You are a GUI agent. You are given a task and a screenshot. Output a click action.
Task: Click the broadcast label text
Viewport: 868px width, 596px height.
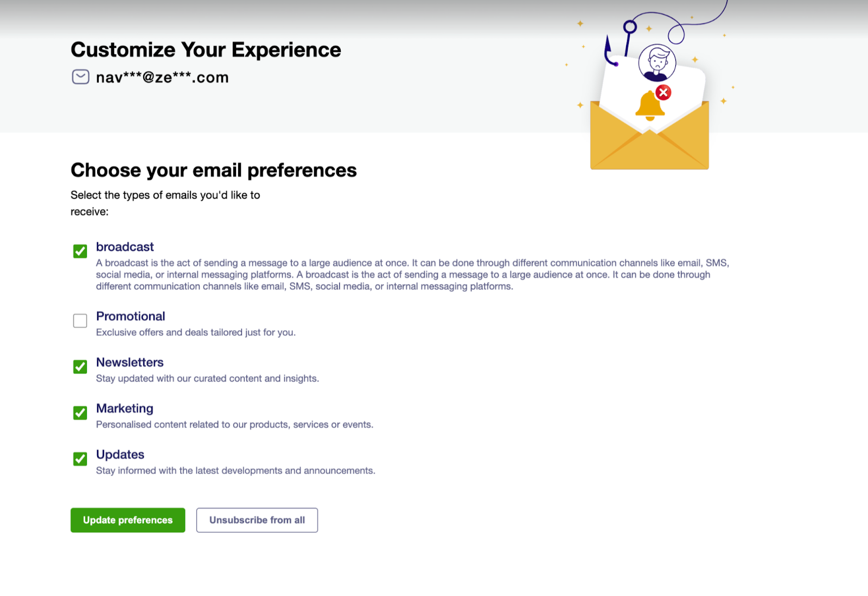[125, 247]
